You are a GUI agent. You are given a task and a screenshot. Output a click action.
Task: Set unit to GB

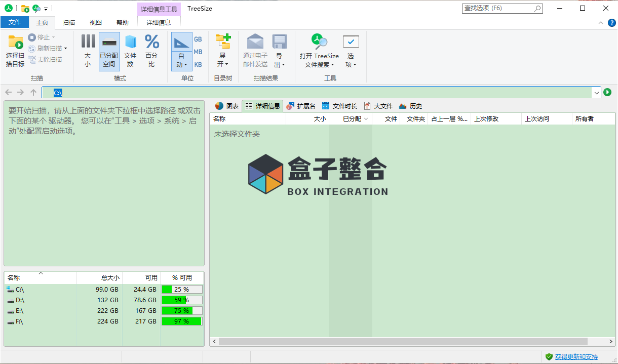click(x=198, y=39)
